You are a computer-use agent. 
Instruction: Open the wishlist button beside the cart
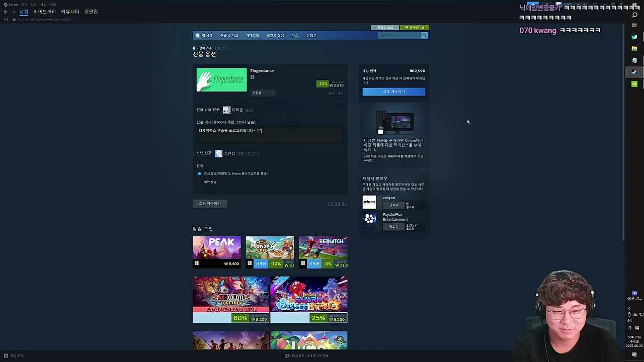385,28
